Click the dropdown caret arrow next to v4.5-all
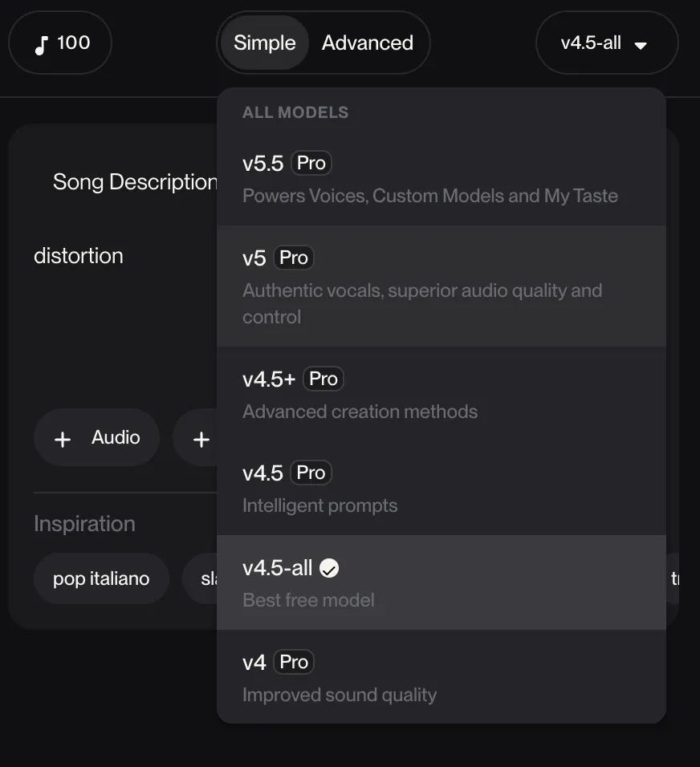 tap(641, 46)
